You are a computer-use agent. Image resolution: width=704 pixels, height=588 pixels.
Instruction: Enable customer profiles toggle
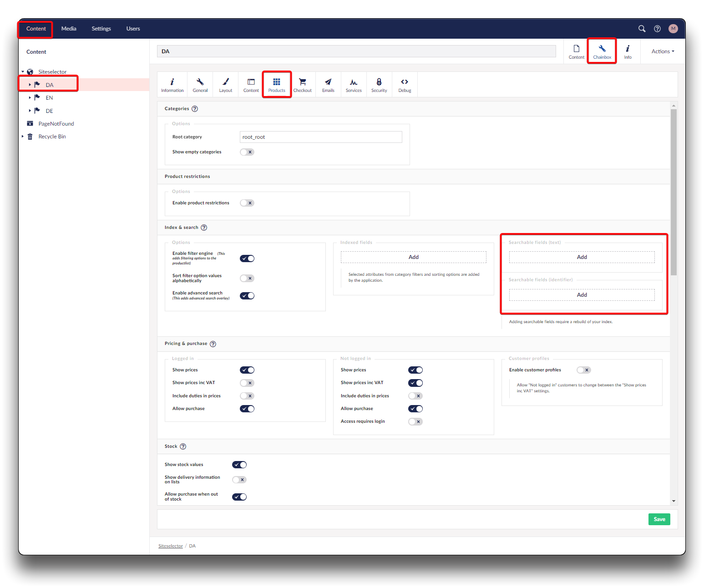(583, 370)
